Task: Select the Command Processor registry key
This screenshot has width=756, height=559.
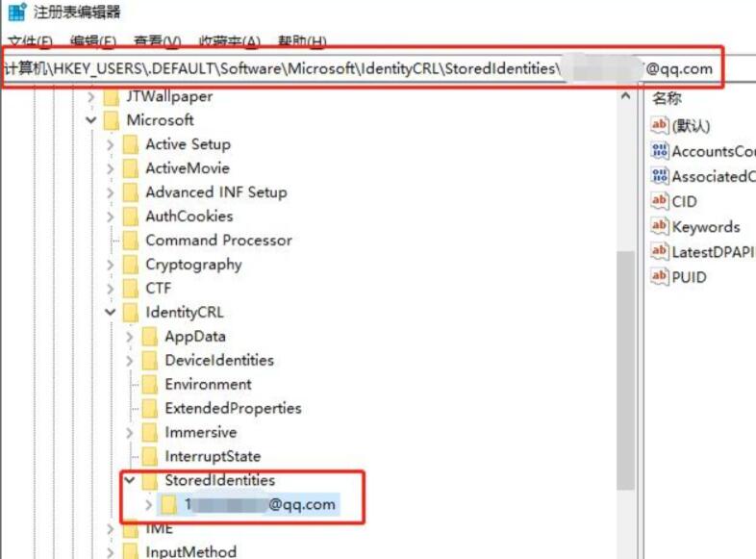Action: click(218, 240)
